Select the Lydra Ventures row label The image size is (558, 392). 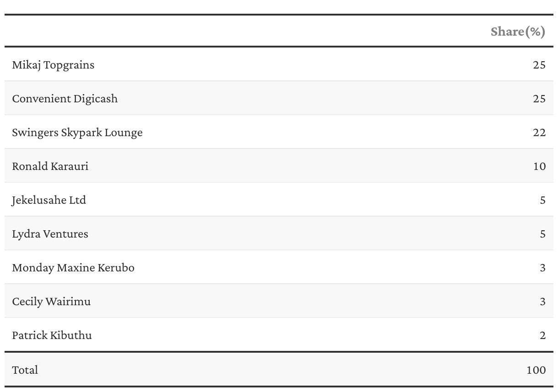click(50, 234)
